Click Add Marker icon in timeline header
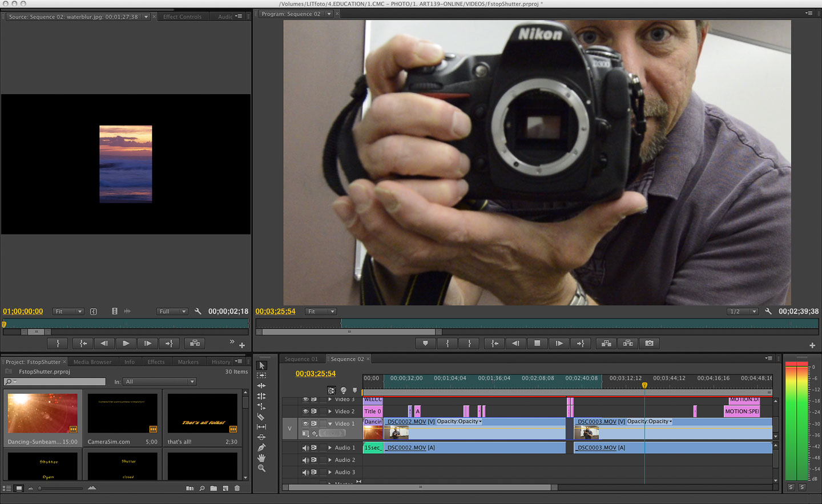Screen dimensions: 822x504 click(354, 390)
